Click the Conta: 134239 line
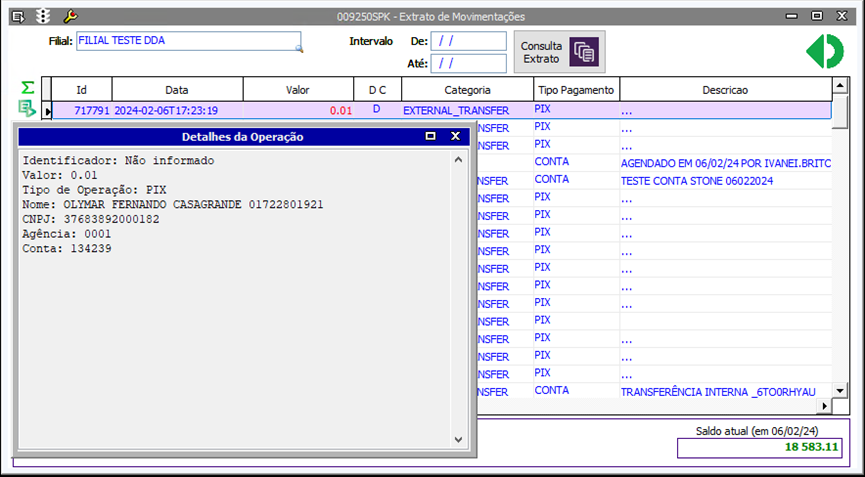The image size is (865, 477). pyautogui.click(x=67, y=249)
